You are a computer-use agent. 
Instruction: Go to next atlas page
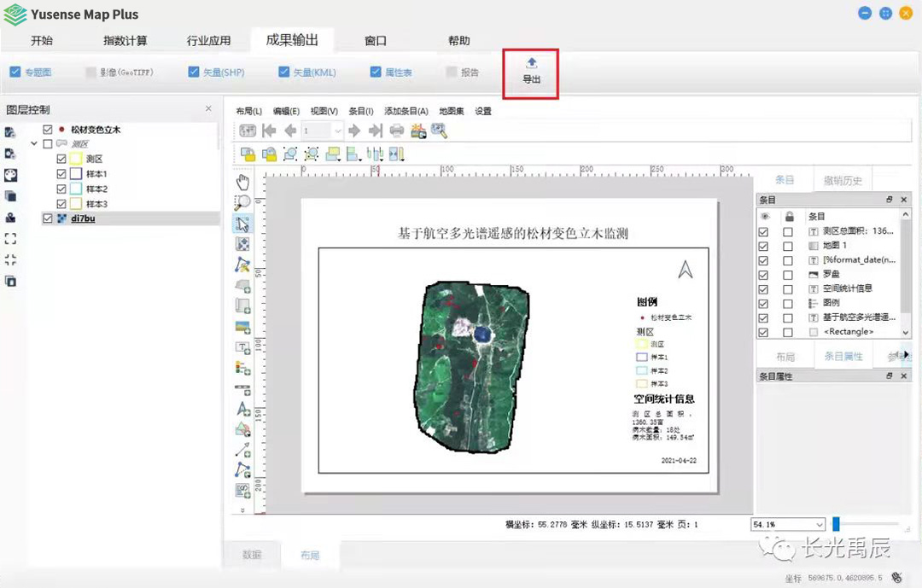click(x=354, y=131)
